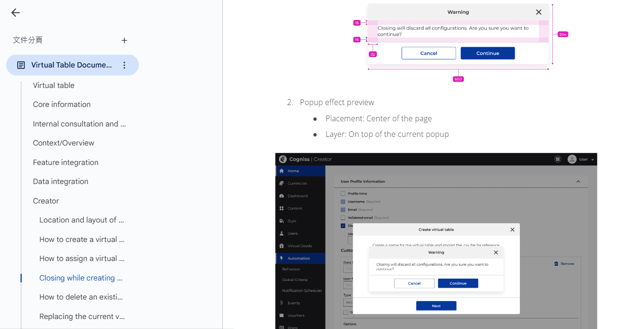This screenshot has height=329, width=644.
Task: Jump to How to create a virtual ...
Action: click(x=82, y=240)
